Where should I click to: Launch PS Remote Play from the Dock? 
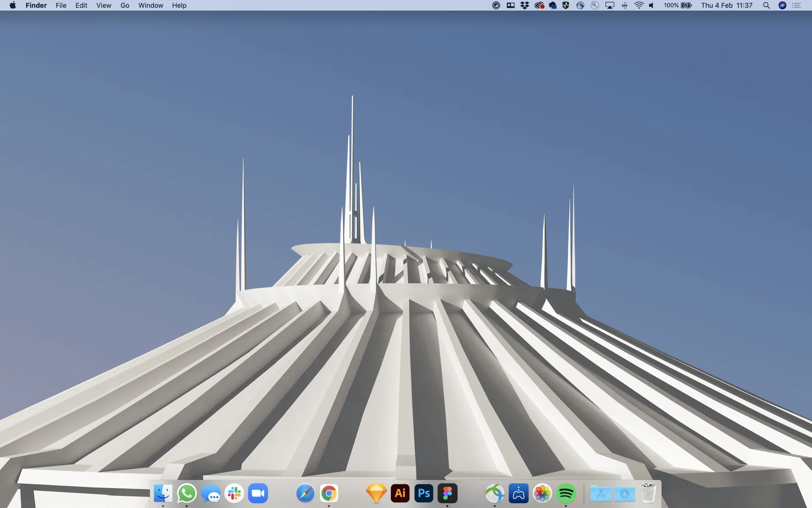[519, 493]
